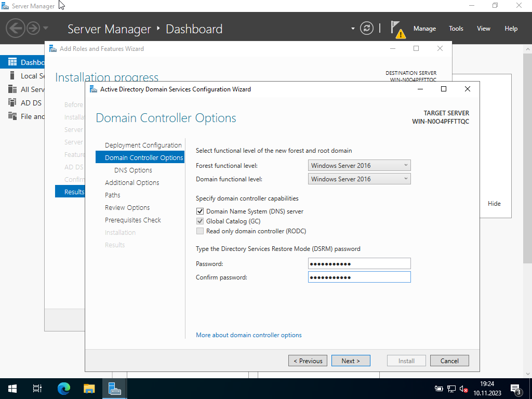Screen dimensions: 532x399
Task: Open the Manage menu
Action: pyautogui.click(x=424, y=29)
